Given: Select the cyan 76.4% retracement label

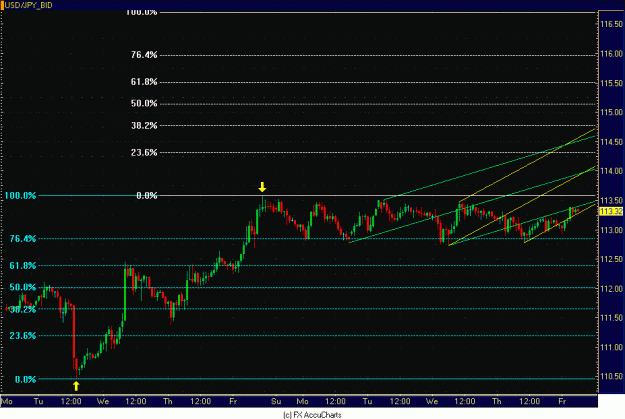Looking at the screenshot, I should tap(23, 239).
